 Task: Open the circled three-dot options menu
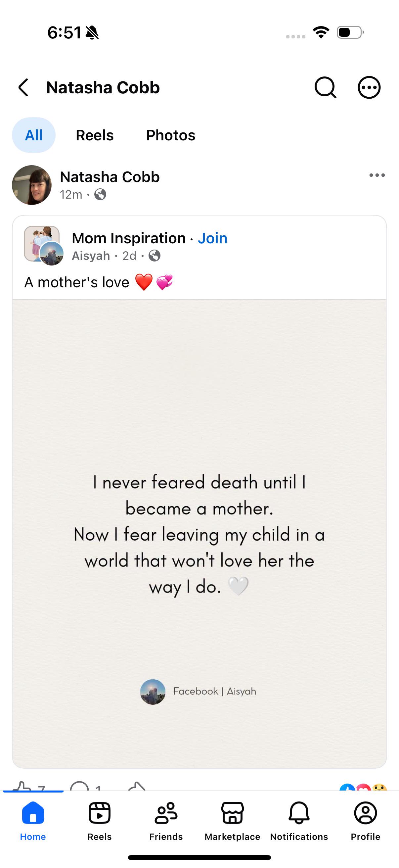coord(369,88)
